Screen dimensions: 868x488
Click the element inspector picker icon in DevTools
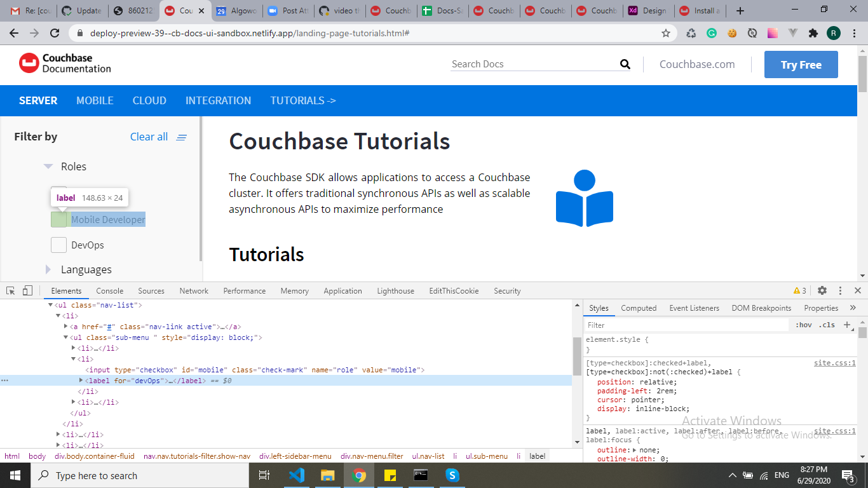(x=11, y=290)
